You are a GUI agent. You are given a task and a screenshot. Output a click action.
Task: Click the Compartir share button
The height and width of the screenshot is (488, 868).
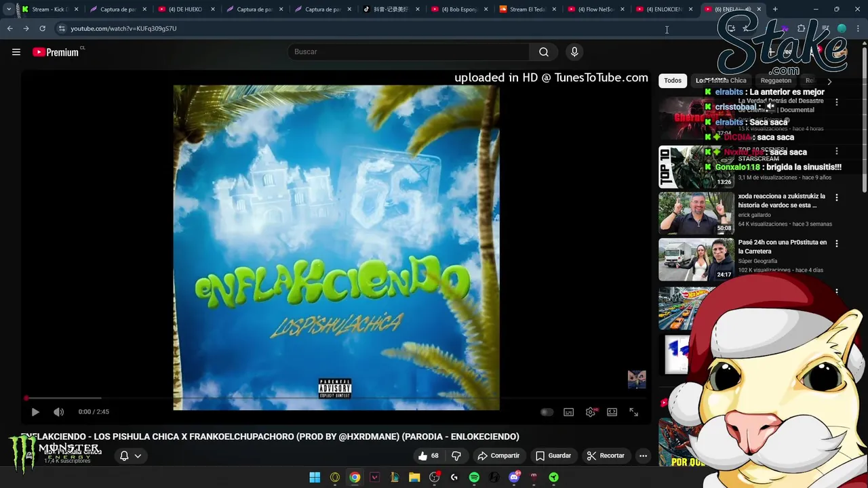[498, 455]
